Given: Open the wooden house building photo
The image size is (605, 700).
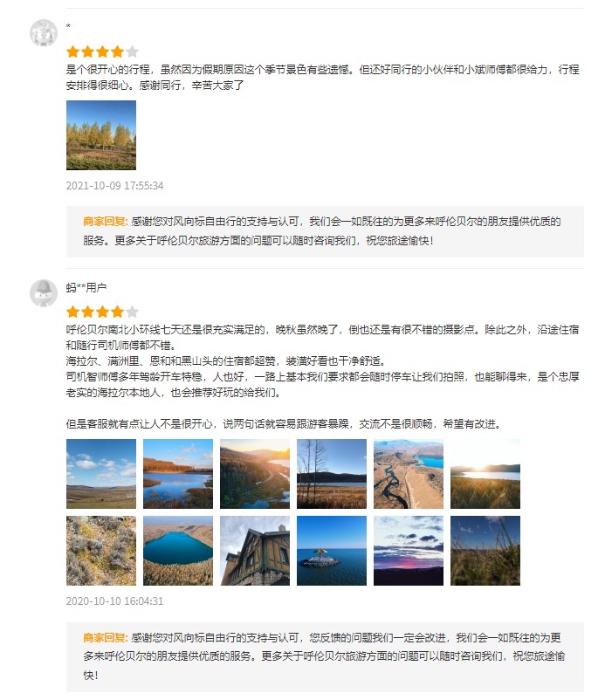Looking at the screenshot, I should pyautogui.click(x=255, y=551).
